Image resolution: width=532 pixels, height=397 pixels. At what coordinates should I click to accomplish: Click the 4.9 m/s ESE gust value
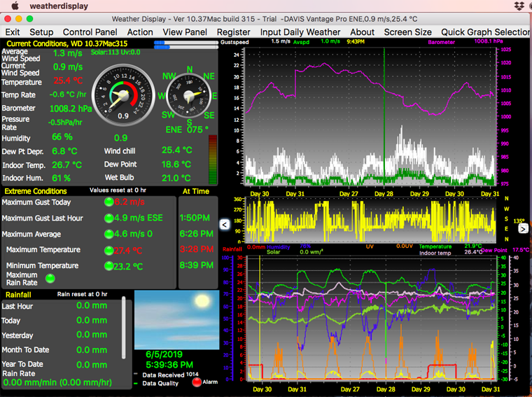click(139, 218)
